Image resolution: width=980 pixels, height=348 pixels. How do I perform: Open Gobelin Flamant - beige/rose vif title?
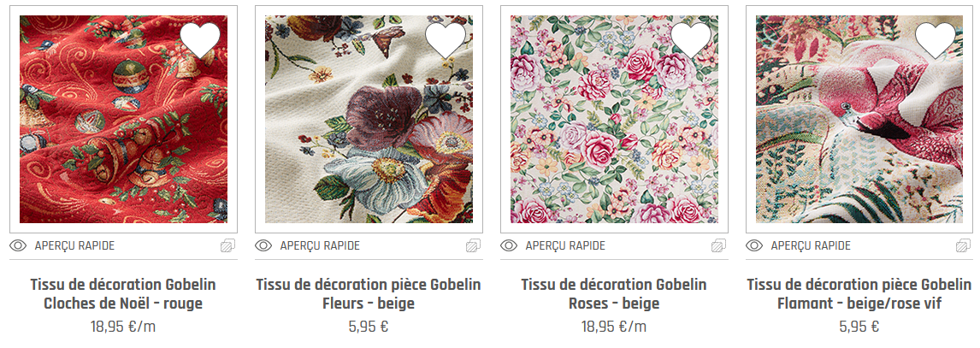(x=859, y=293)
